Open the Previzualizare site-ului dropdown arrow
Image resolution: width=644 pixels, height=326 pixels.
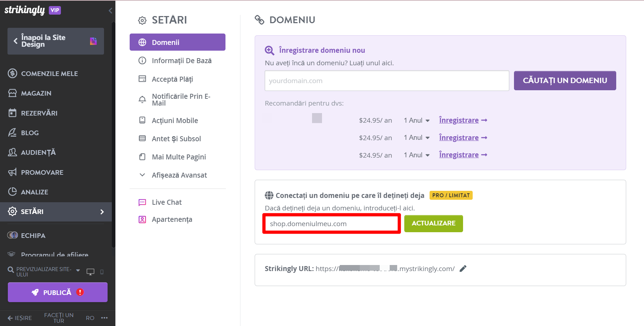coord(78,270)
